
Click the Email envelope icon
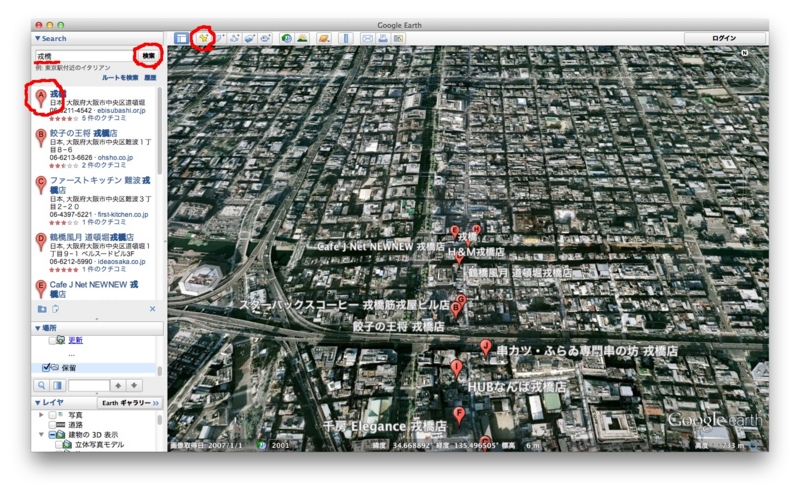pos(367,38)
